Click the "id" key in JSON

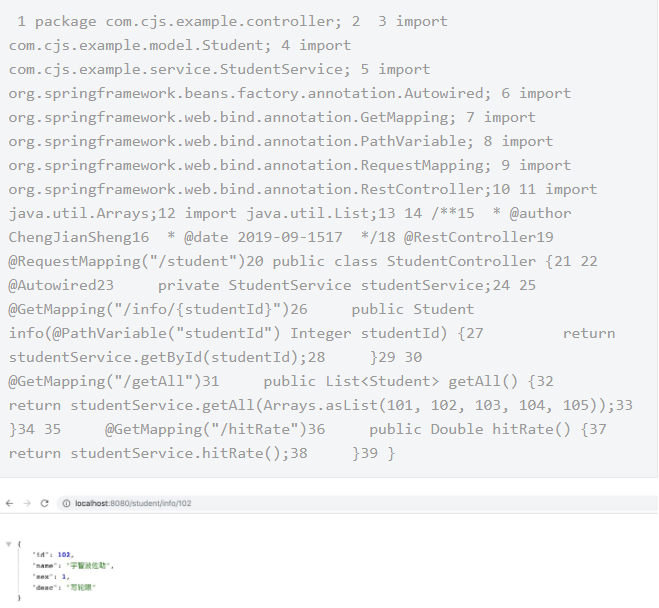point(40,553)
